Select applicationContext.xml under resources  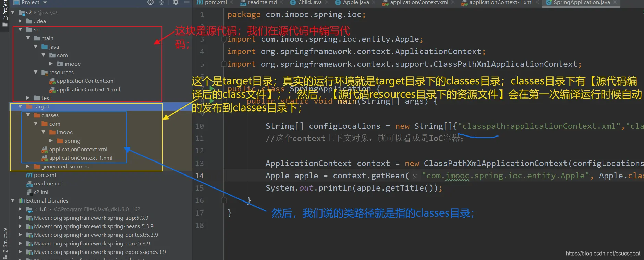click(x=86, y=81)
